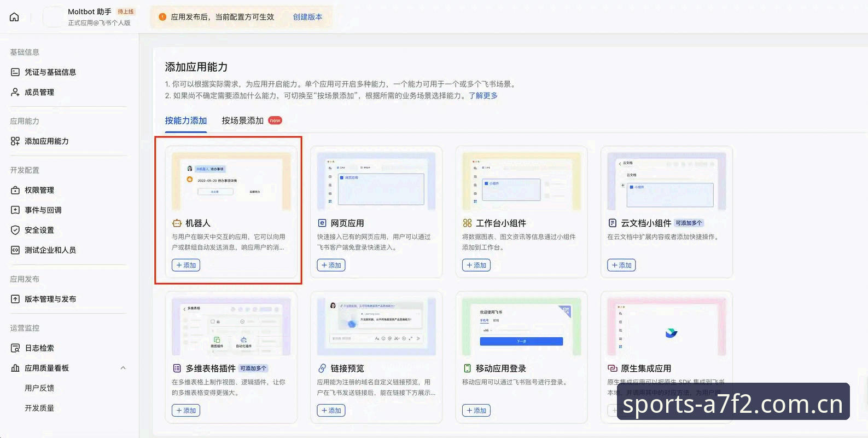Add the 链接预览 capability
The width and height of the screenshot is (868, 438).
tap(331, 411)
